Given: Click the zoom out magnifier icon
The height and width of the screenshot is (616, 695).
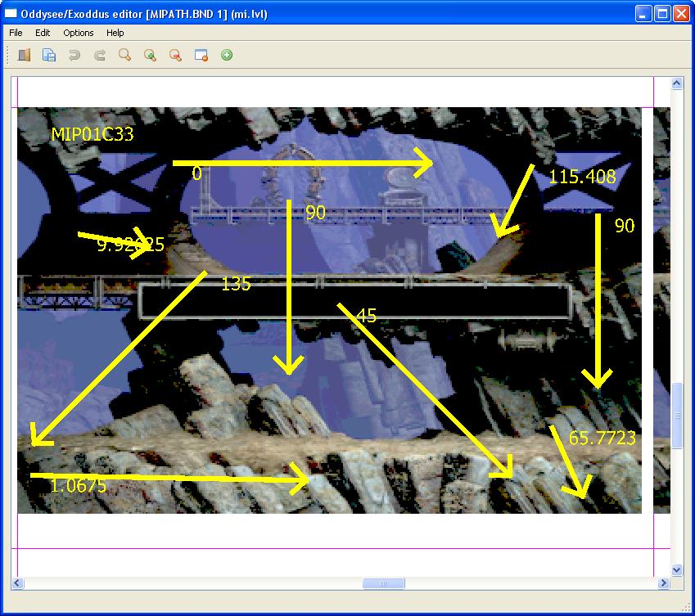Looking at the screenshot, I should (175, 56).
